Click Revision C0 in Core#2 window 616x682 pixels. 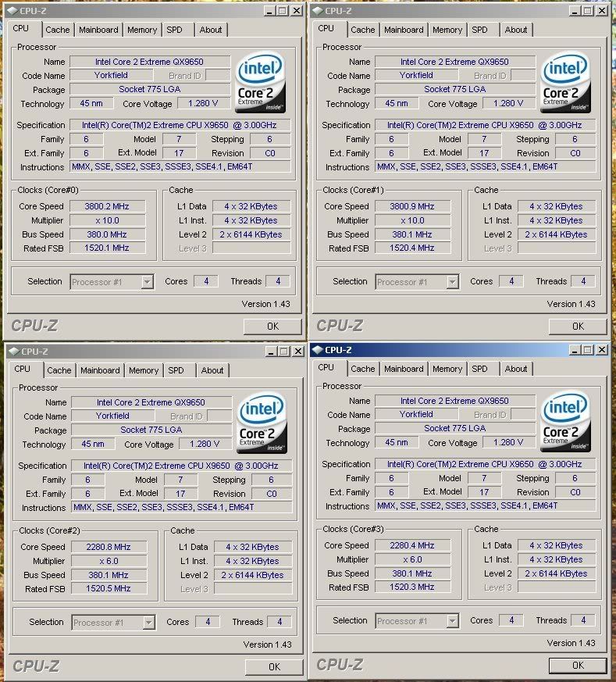[272, 494]
